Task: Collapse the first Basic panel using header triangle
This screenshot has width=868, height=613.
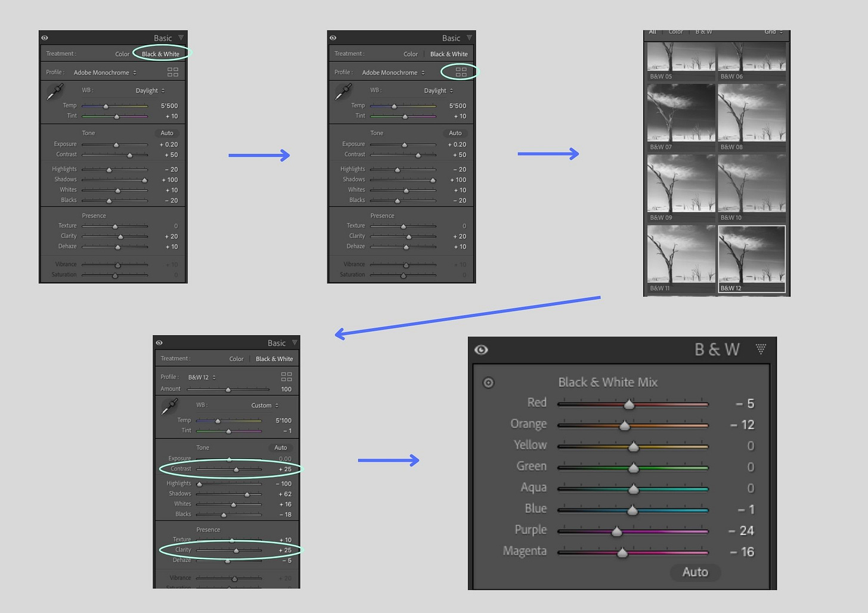Action: [x=181, y=38]
